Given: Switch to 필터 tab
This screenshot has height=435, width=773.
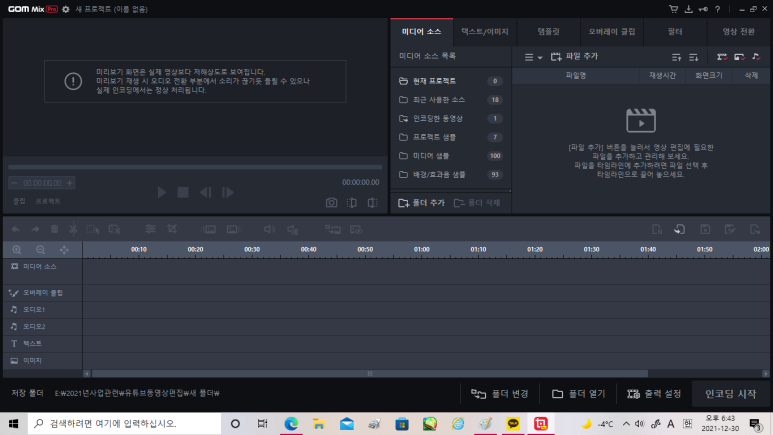Looking at the screenshot, I should pos(675,32).
